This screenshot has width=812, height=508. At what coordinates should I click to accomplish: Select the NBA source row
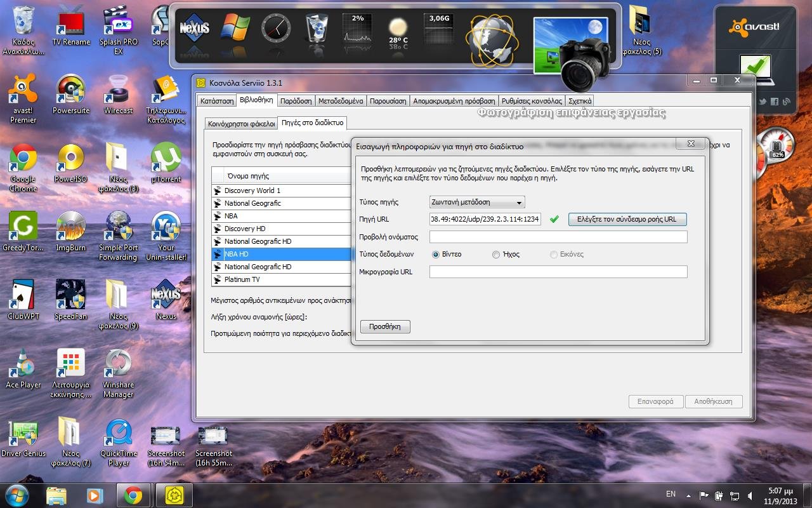(x=282, y=216)
